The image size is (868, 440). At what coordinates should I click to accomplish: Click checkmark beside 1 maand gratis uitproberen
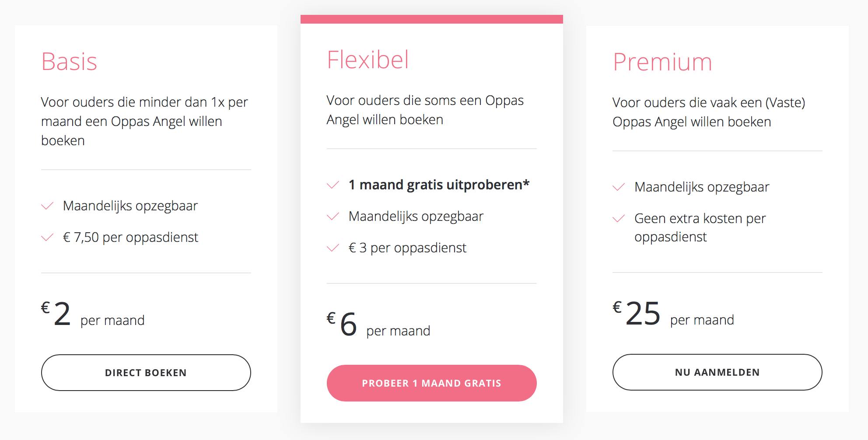tap(333, 185)
